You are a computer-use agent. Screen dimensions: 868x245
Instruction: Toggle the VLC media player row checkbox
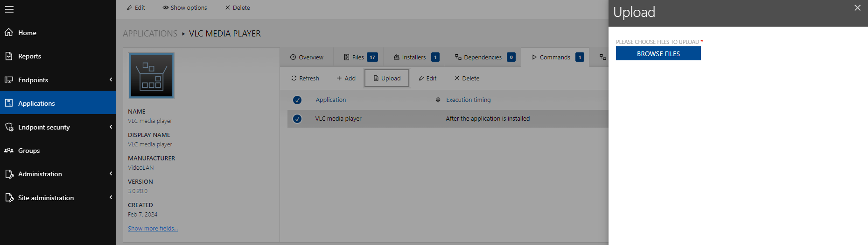coord(297,119)
